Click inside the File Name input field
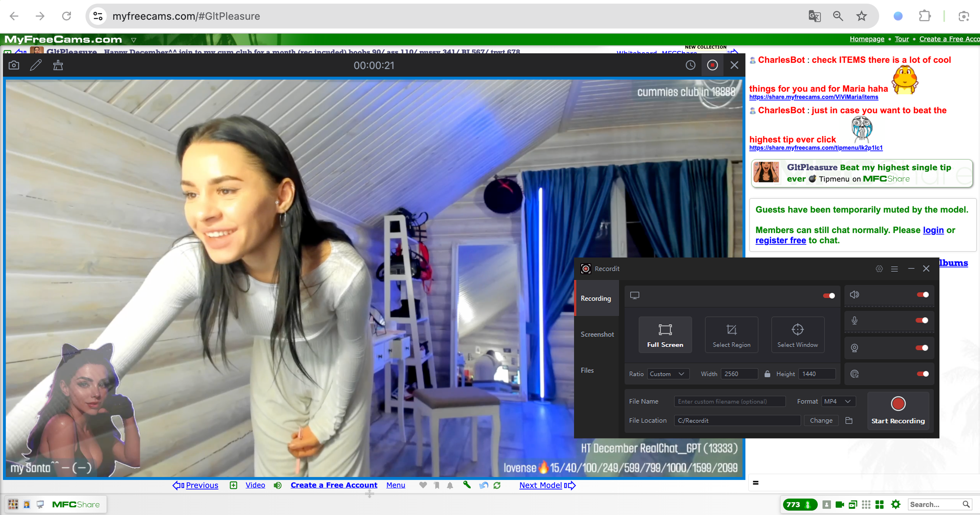Screen dimensions: 980x515 [x=729, y=401]
